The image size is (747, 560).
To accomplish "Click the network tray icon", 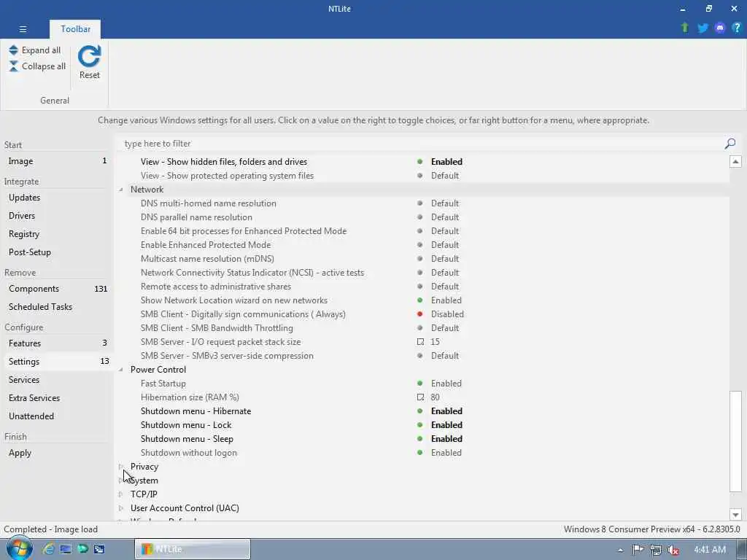I will click(x=656, y=550).
